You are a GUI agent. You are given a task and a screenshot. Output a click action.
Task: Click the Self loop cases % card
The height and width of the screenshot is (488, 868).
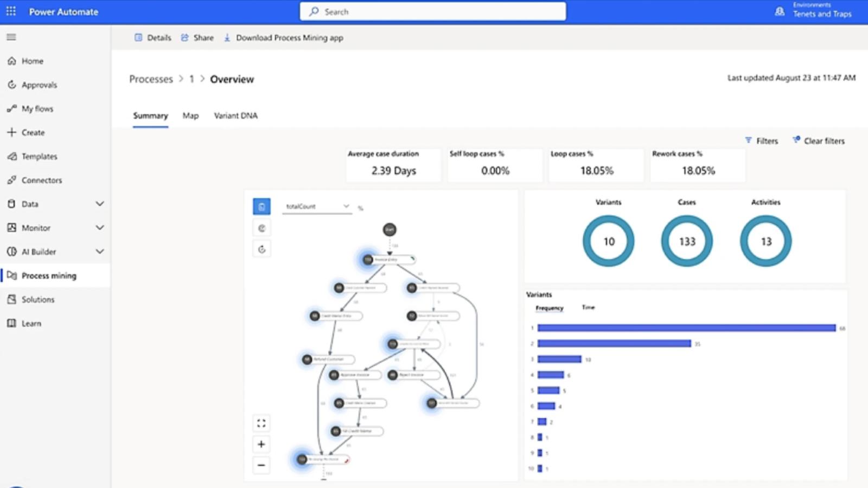click(495, 165)
